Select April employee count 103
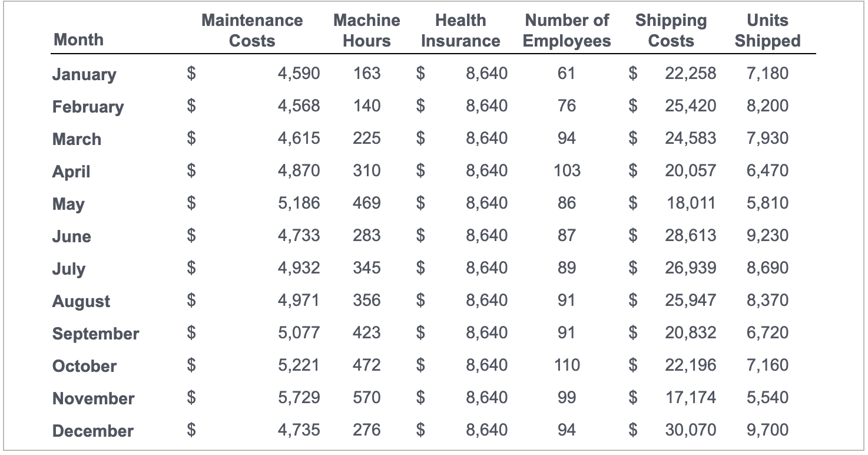Image resolution: width=868 pixels, height=455 pixels. [x=567, y=171]
